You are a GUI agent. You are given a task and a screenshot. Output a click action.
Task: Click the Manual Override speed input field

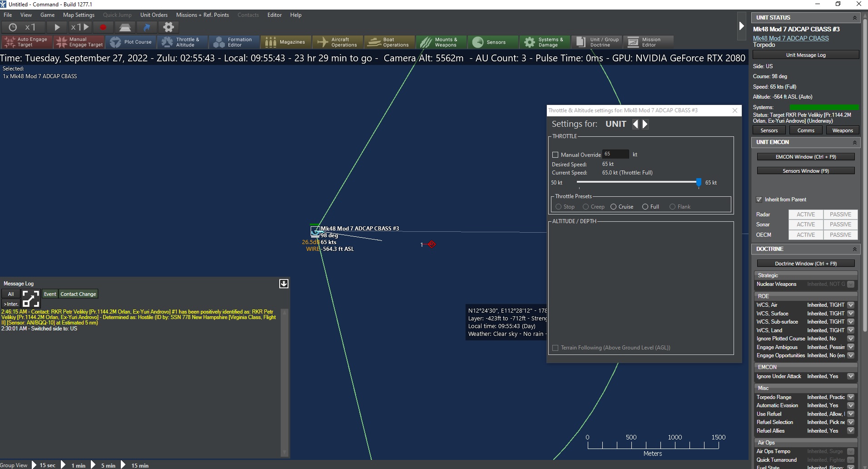(615, 155)
